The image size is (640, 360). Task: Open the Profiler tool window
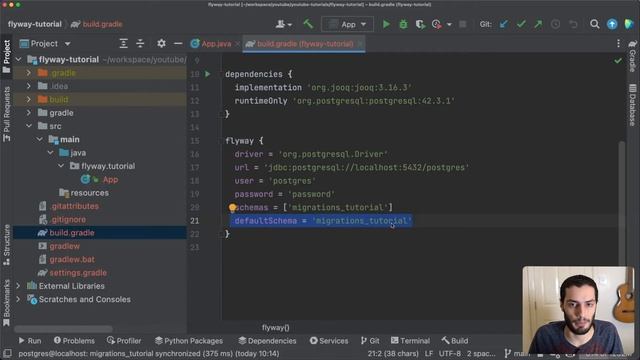(x=124, y=340)
